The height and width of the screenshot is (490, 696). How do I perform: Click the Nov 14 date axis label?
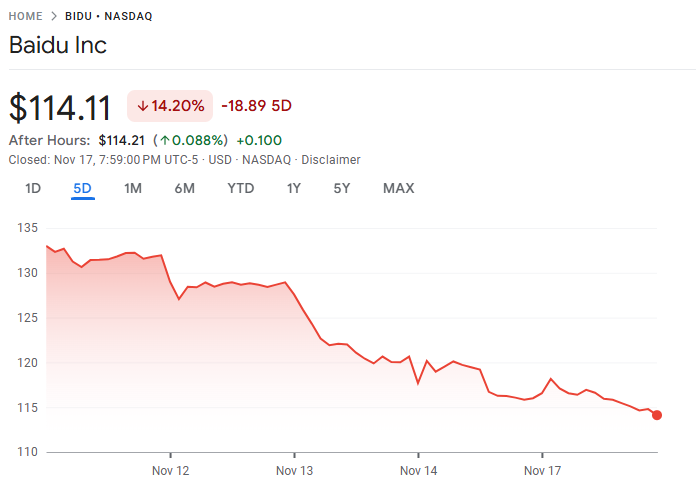click(418, 470)
